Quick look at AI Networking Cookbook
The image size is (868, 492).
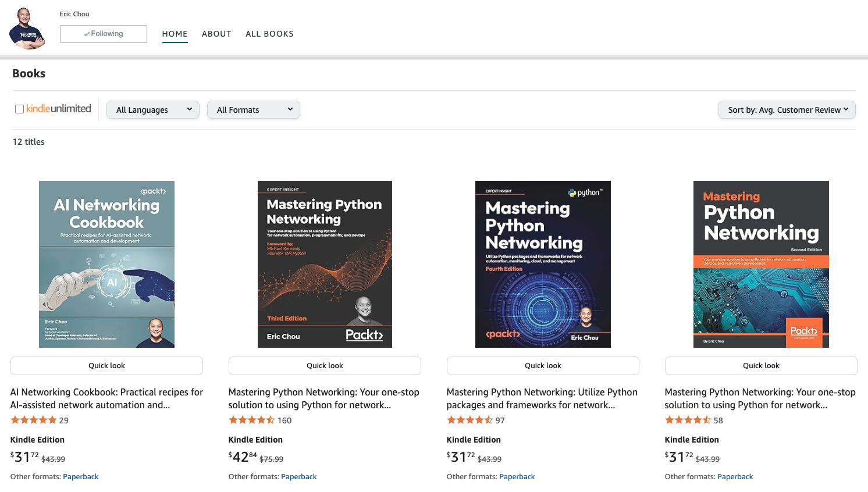106,366
